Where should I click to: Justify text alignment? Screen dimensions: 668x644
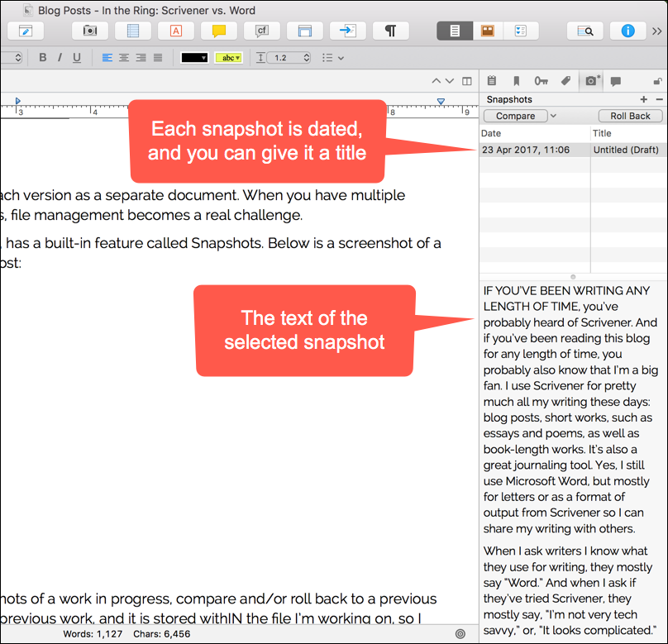[x=158, y=58]
